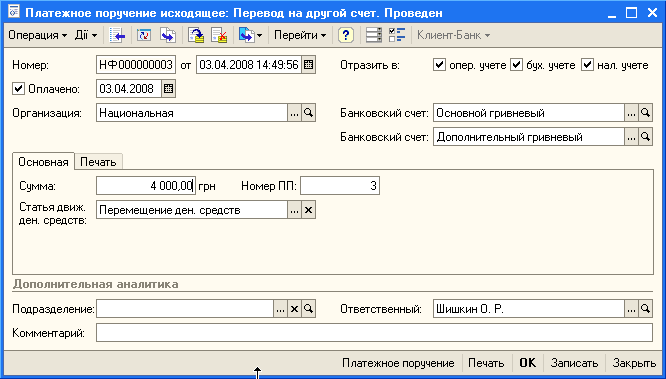Click magnifier open button for Ответственный
Screen dimensions: 666x379
[x=646, y=309]
